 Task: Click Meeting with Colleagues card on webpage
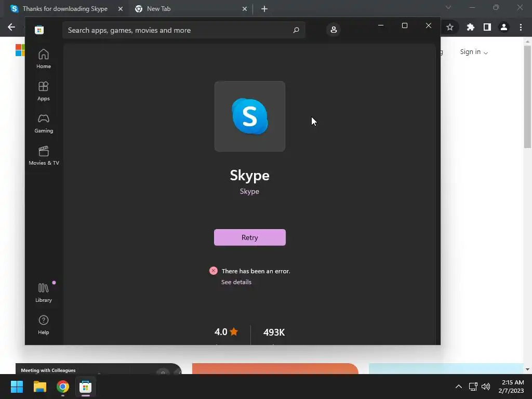tap(98, 369)
